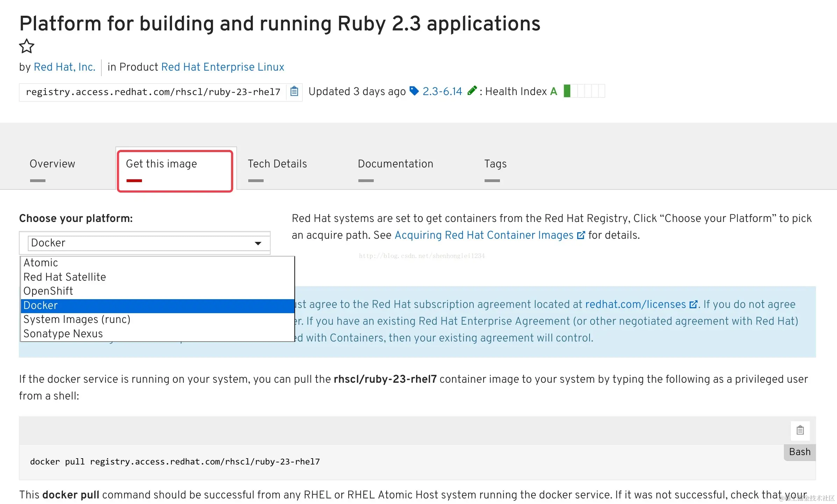Choose System Images (runc) option
837x504 pixels.
[77, 319]
